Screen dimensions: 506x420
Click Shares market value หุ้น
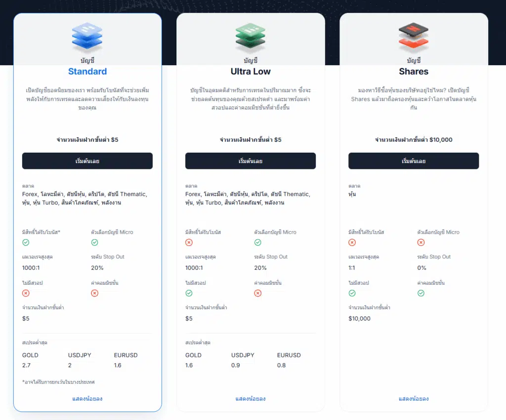click(x=352, y=194)
